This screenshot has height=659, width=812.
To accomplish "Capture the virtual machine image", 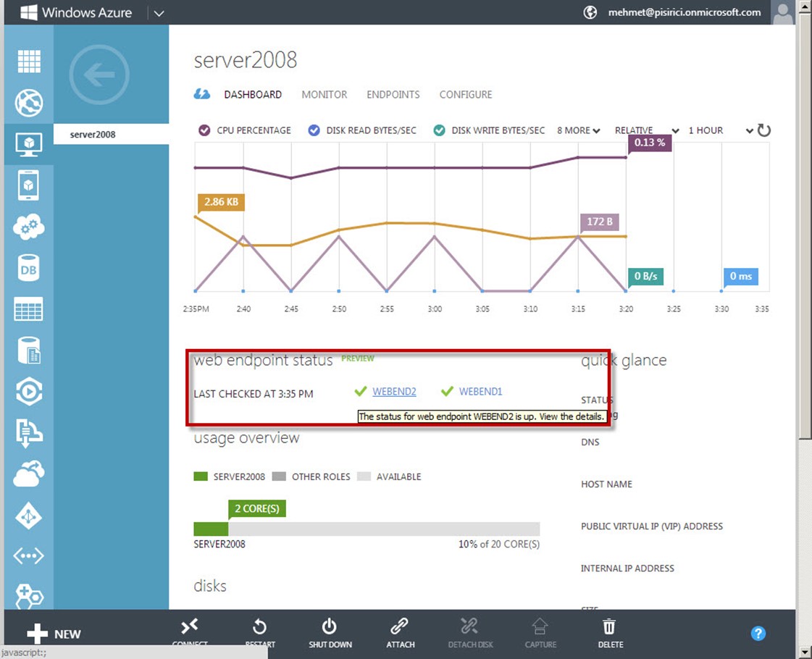I will tap(540, 634).
